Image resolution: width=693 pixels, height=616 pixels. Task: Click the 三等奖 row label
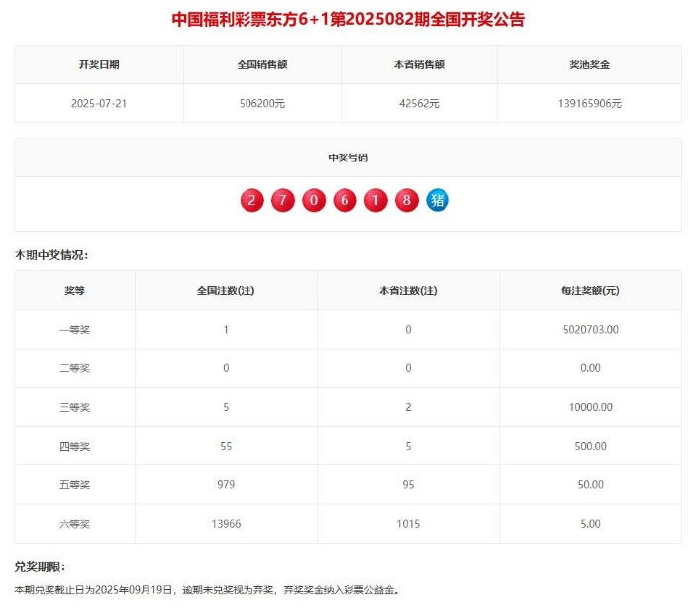[x=74, y=407]
